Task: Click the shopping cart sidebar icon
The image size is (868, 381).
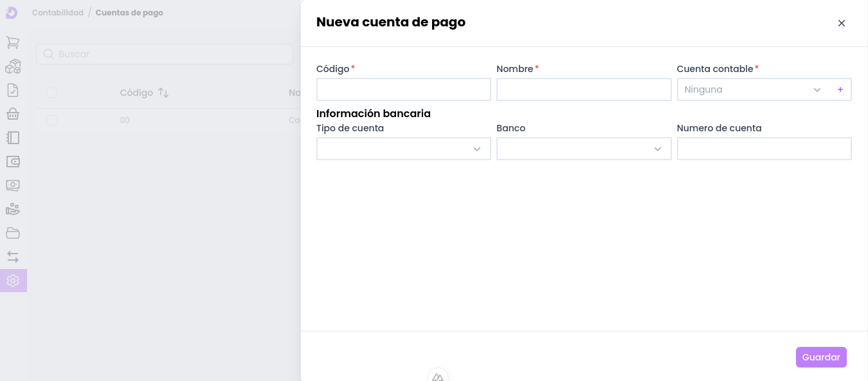Action: [x=13, y=42]
